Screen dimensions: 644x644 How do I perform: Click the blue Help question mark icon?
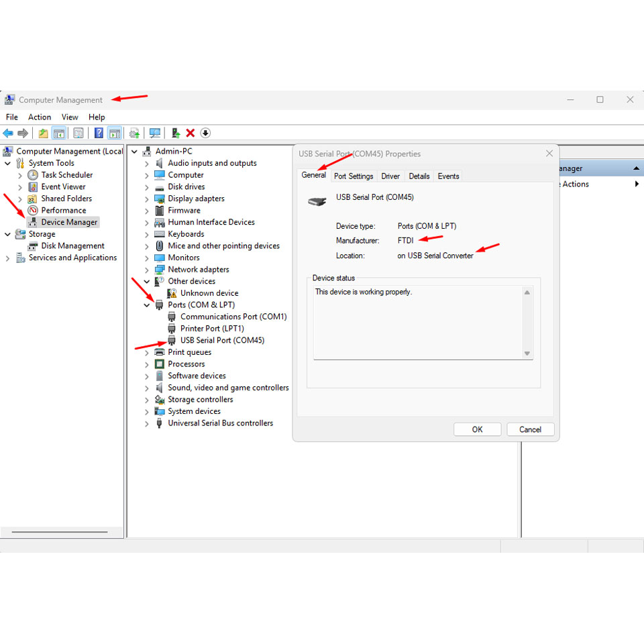99,133
